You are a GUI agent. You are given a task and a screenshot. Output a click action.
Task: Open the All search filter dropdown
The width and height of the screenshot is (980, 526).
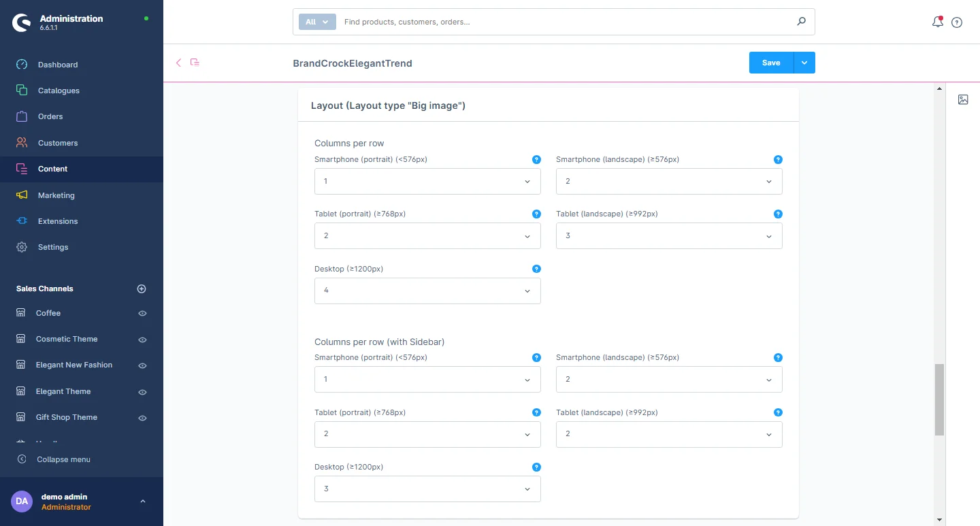317,22
